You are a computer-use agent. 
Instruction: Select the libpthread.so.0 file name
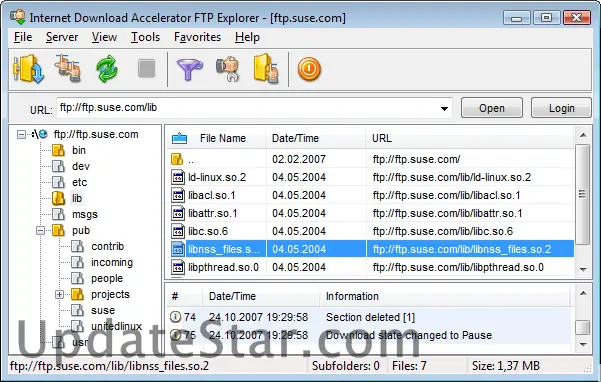pos(223,267)
